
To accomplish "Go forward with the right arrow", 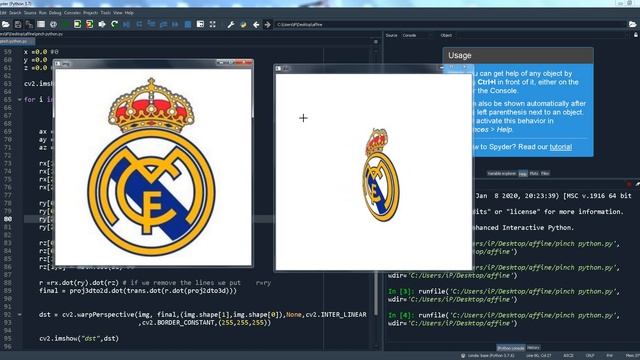I will 267,24.
